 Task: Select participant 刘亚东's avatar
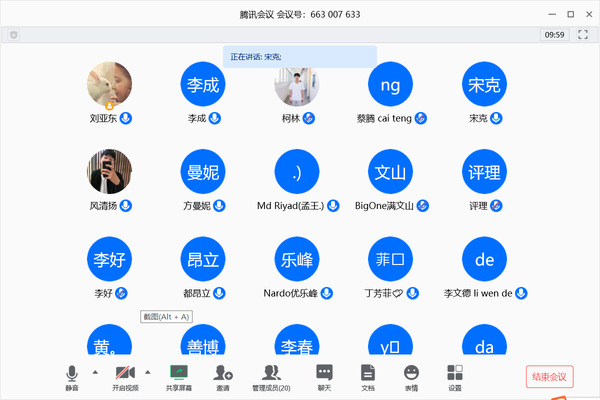110,84
